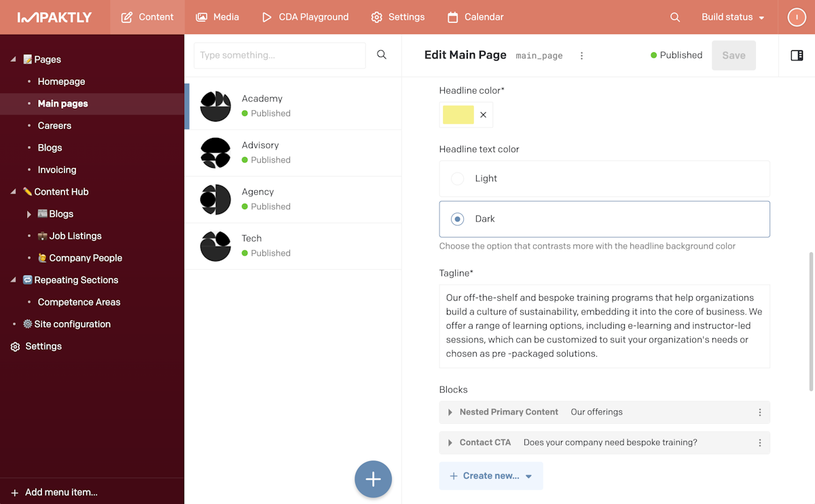Open the Calendar tab
815x504 pixels.
(475, 17)
